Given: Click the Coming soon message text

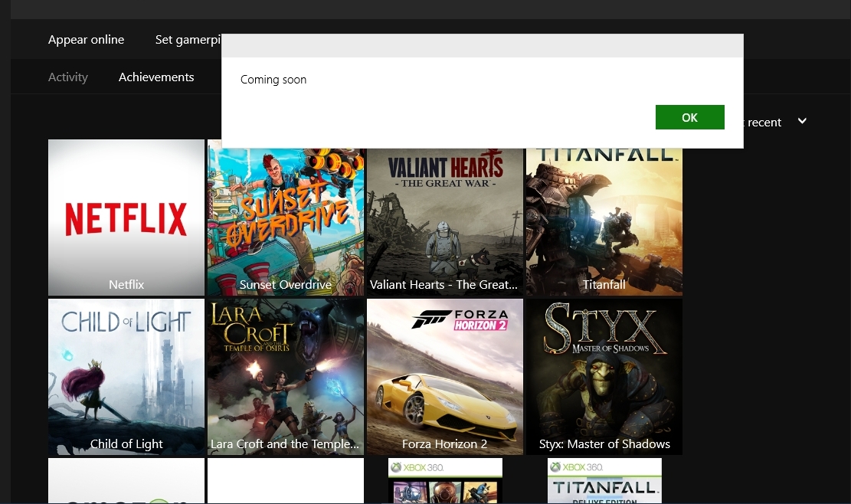Looking at the screenshot, I should coord(273,80).
